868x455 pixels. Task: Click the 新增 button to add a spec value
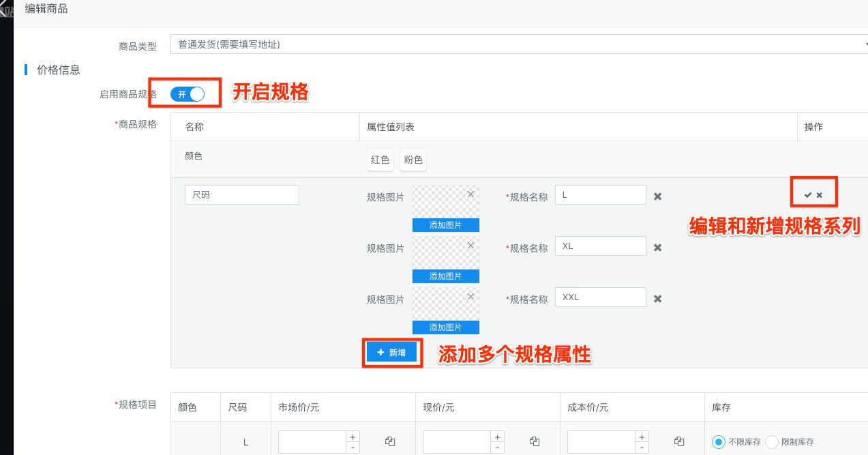click(x=391, y=352)
